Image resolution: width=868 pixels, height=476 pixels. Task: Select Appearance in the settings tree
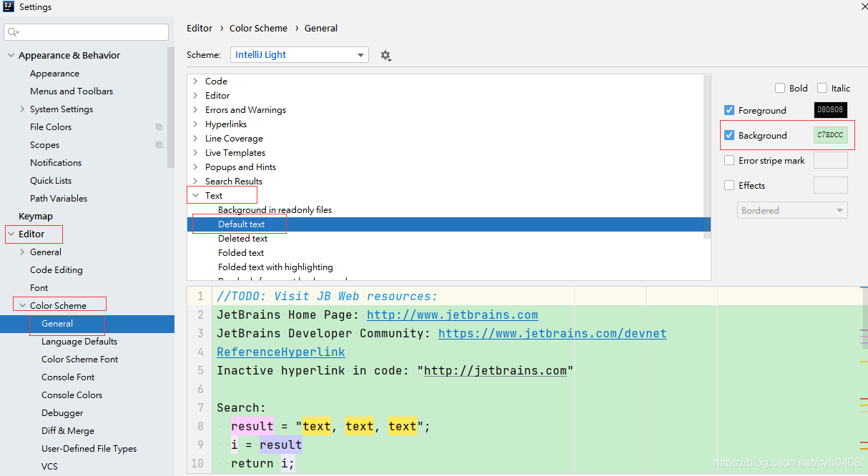(54, 73)
